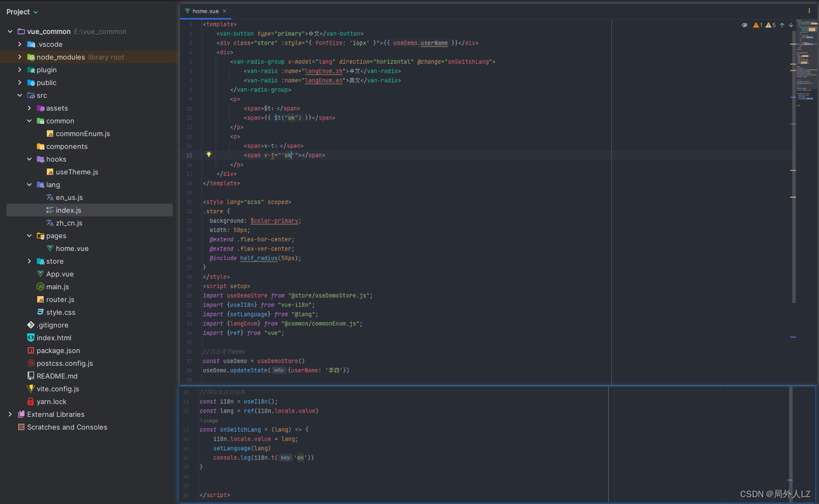Image resolution: width=819 pixels, height=504 pixels.
Task: Click zh_cn.js translation file icon
Action: (x=50, y=223)
